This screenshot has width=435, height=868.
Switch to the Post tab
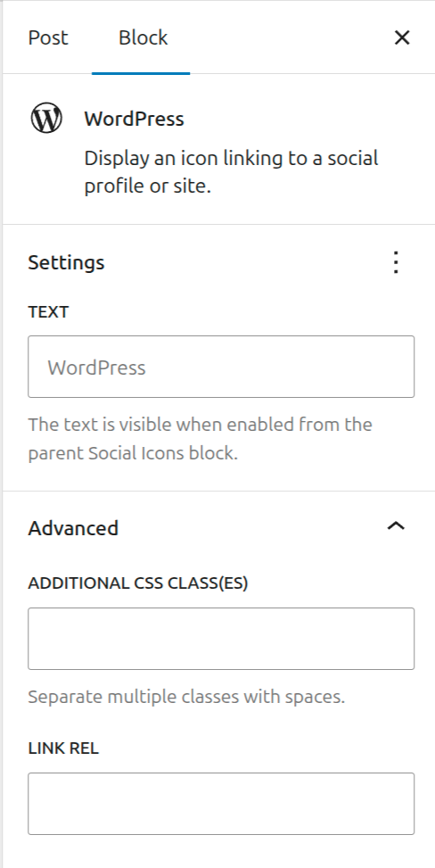48,37
